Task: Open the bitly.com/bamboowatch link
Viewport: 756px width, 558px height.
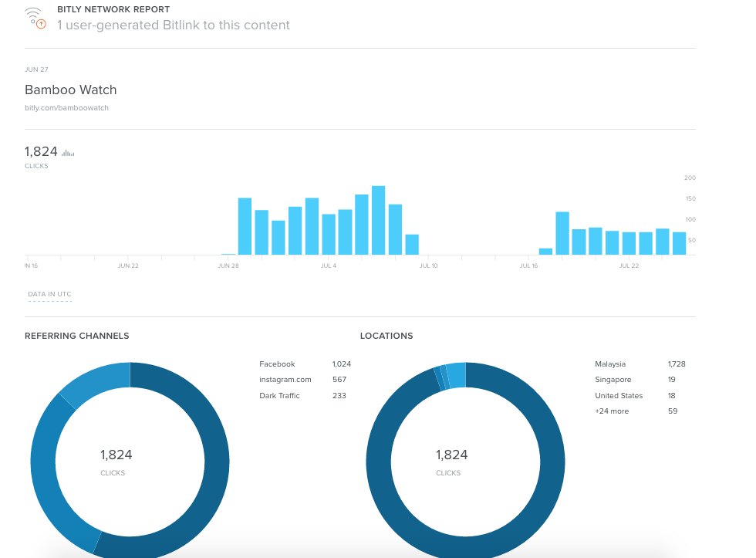Action: tap(66, 108)
